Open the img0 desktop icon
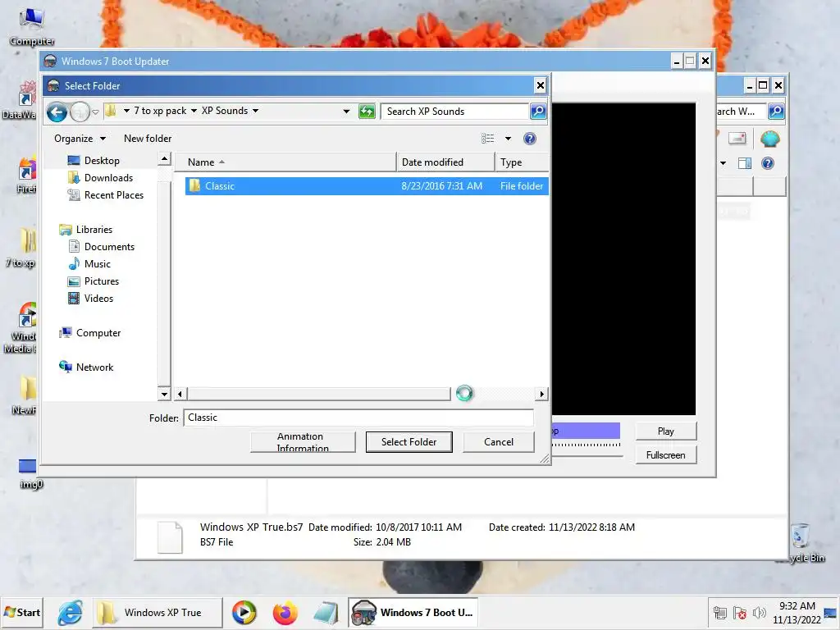This screenshot has height=630, width=840. point(30,474)
